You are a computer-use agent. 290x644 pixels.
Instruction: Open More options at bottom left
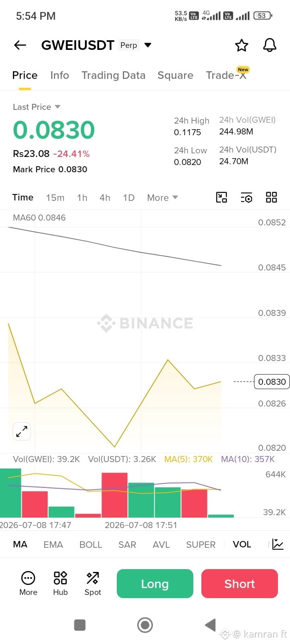(x=28, y=583)
